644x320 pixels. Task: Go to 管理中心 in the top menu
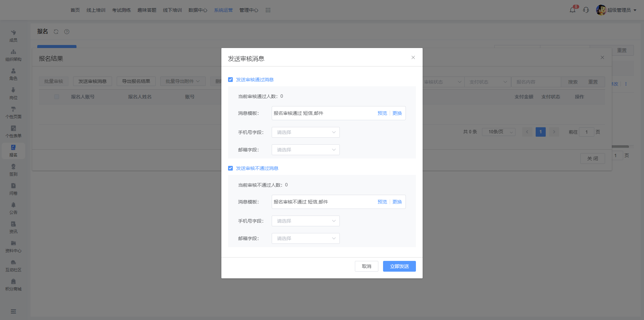coord(249,10)
